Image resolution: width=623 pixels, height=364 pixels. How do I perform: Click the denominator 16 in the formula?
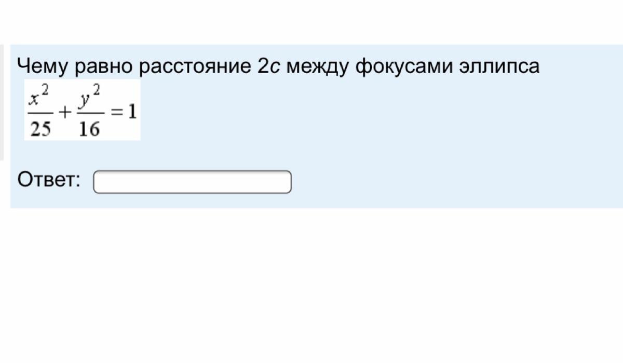click(89, 128)
